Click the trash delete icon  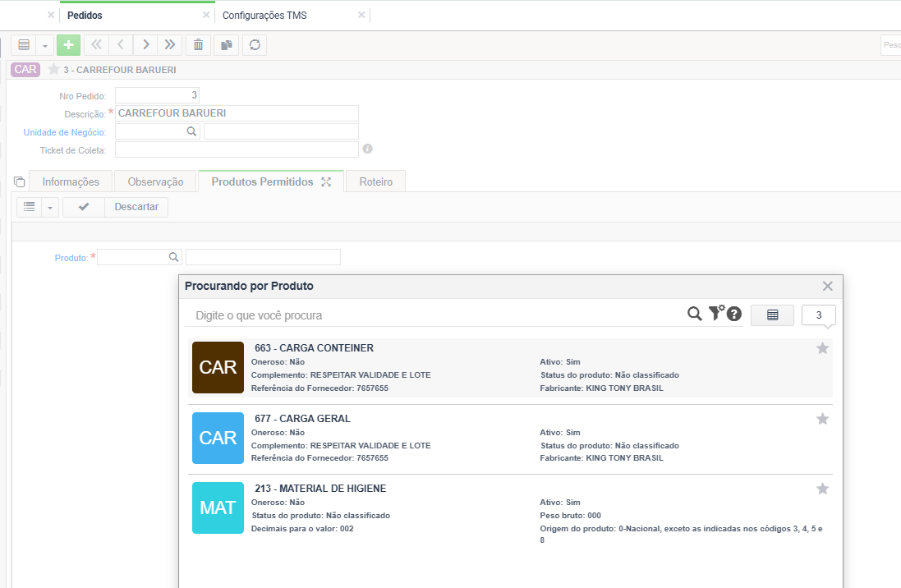[198, 45]
